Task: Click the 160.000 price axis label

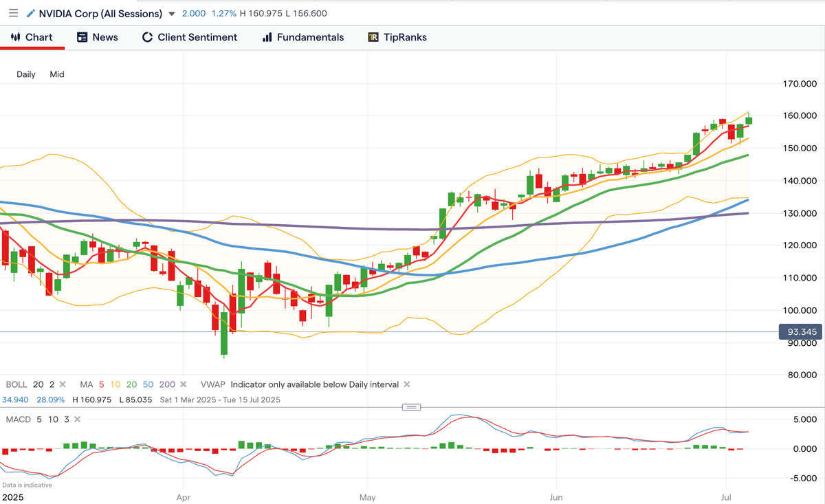Action: pyautogui.click(x=800, y=116)
